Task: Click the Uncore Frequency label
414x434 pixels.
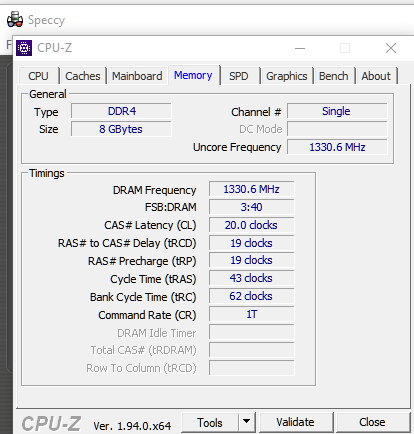Action: tap(237, 147)
